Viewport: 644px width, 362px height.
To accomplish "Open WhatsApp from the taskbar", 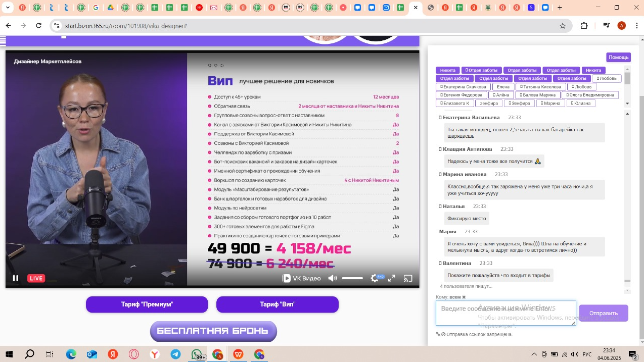I will pyautogui.click(x=196, y=354).
